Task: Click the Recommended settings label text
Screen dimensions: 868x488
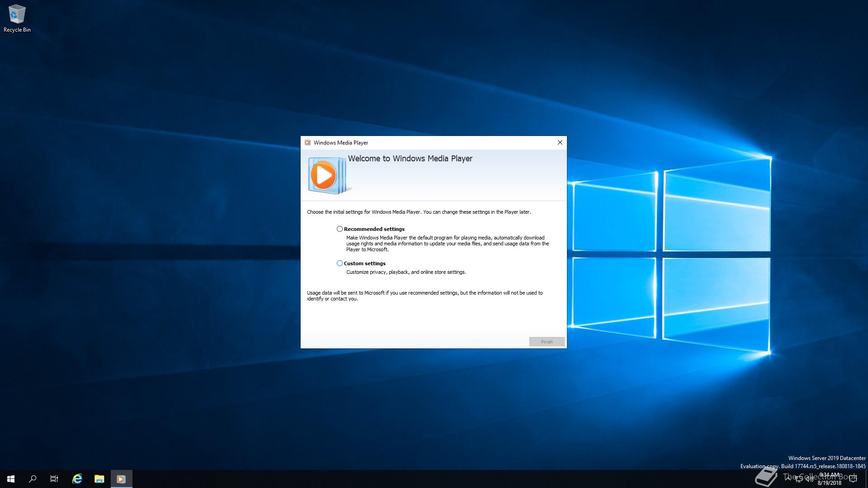Action: click(x=374, y=229)
